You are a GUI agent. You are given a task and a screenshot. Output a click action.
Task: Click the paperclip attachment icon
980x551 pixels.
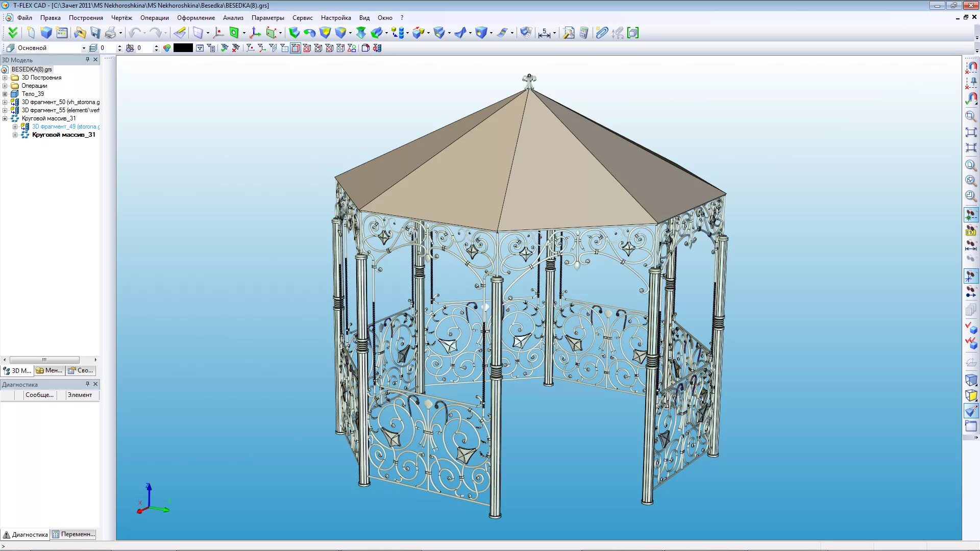click(x=602, y=33)
